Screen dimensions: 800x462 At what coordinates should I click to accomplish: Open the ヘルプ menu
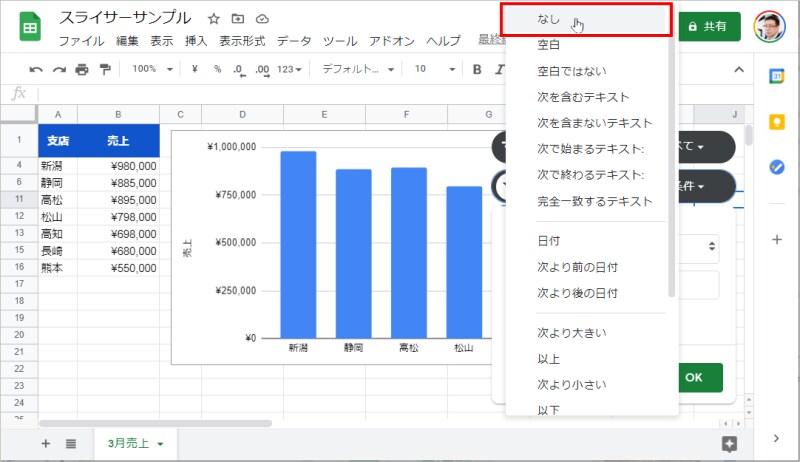tap(443, 41)
